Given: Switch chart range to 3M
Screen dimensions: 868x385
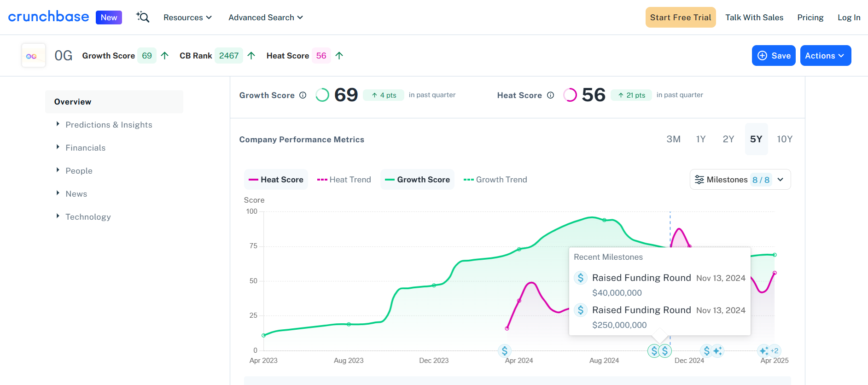Looking at the screenshot, I should 673,139.
